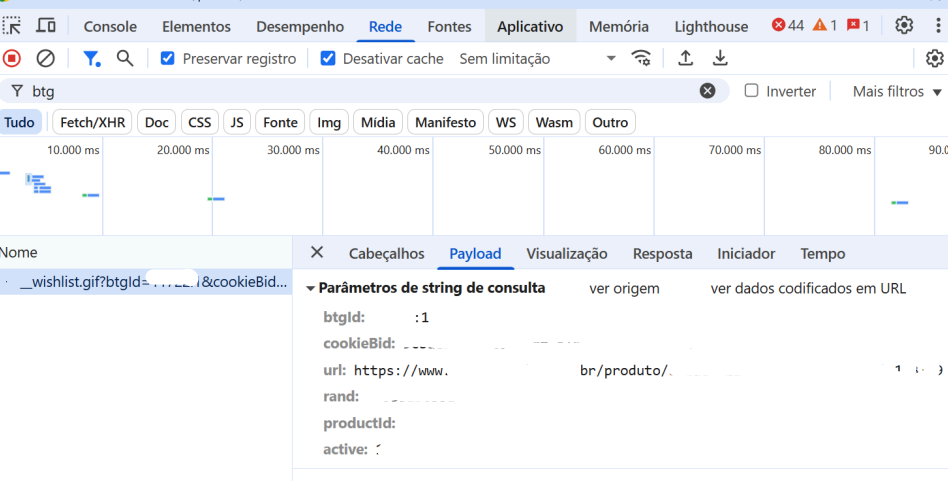Image resolution: width=949 pixels, height=481 pixels.
Task: Click the issues flag indicator
Action: pos(858,25)
